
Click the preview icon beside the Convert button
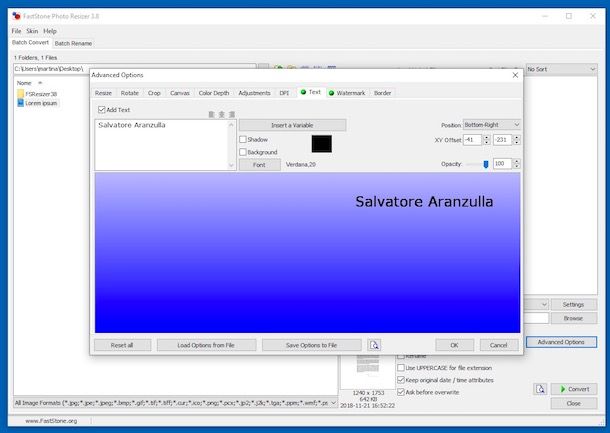(x=540, y=389)
